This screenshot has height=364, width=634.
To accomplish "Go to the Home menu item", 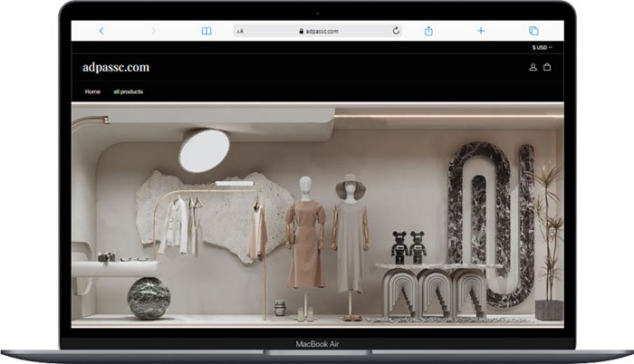I will click(92, 91).
